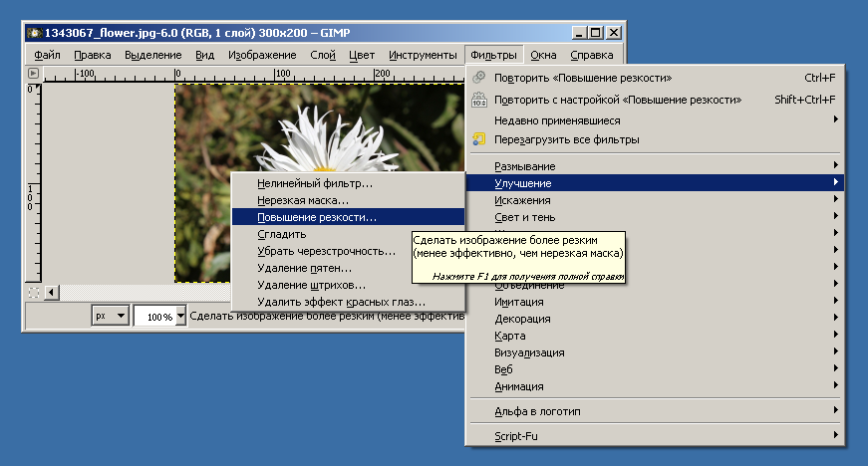The image size is (868, 466).
Task: Maximize the GIMP image window
Action: 595,33
